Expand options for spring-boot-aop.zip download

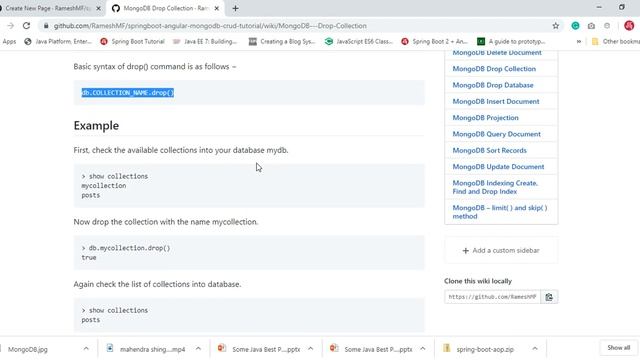(x=535, y=349)
